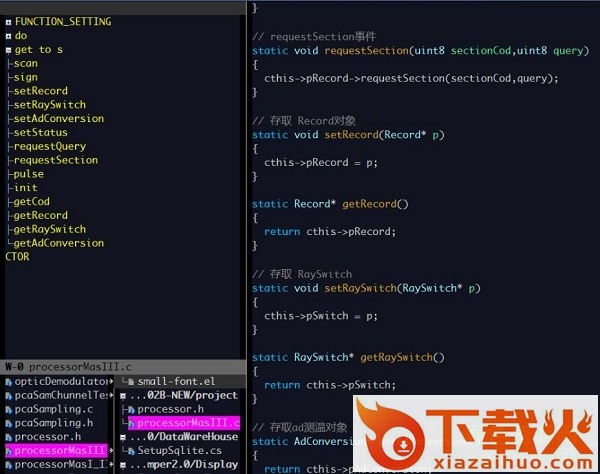Select the CTOR entry in outline
The height and width of the screenshot is (474, 600).
(x=18, y=257)
